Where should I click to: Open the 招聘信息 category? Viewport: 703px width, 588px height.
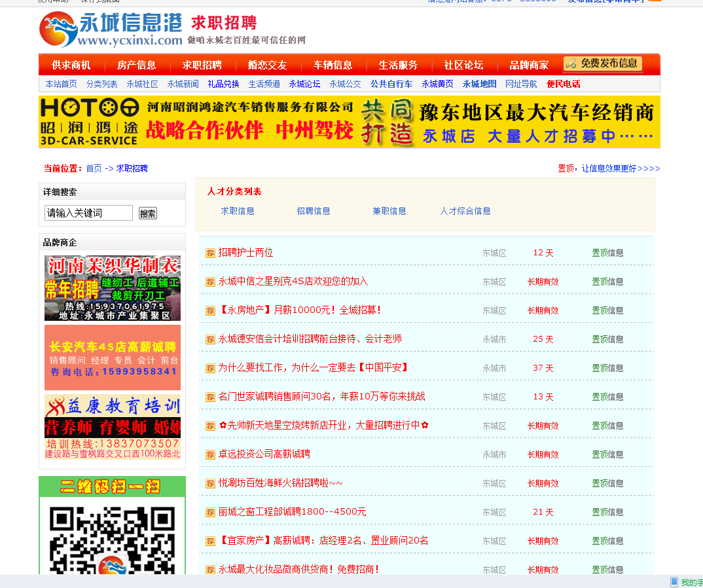(x=314, y=211)
